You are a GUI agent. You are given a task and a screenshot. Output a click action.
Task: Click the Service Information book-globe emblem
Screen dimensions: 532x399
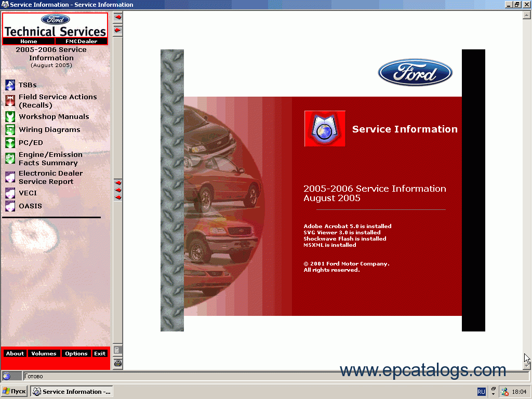(x=325, y=129)
